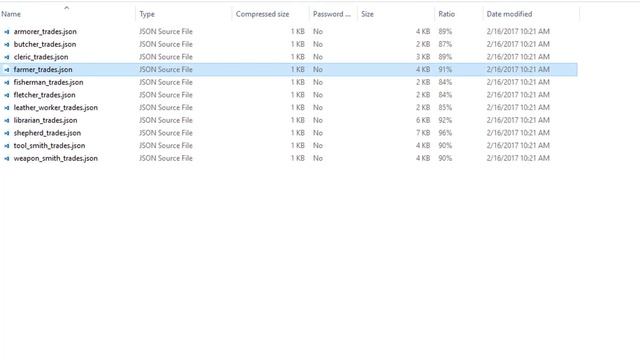The height and width of the screenshot is (360, 640).
Task: Select file name farmer_trades.json
Action: 43,69
